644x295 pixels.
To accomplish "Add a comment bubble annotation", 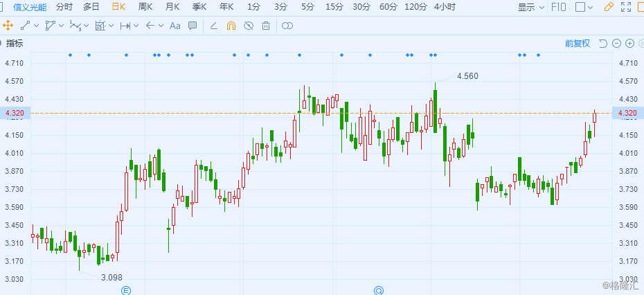I will point(193,26).
